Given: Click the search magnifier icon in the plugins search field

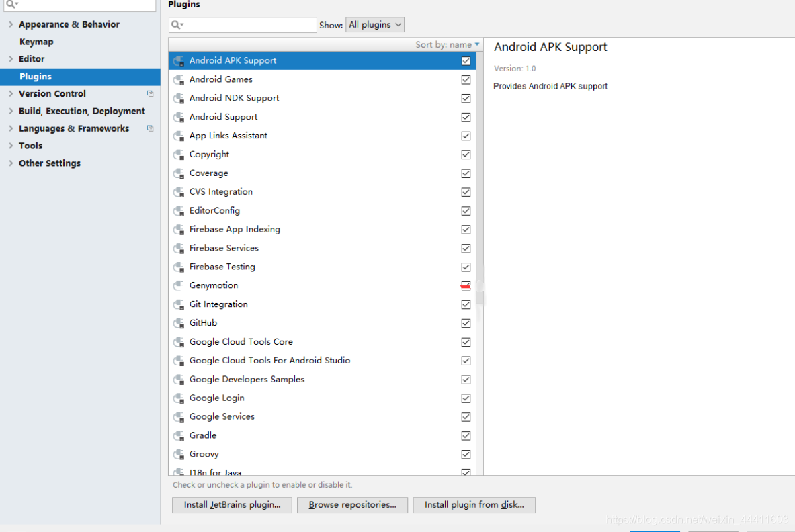Looking at the screenshot, I should [177, 24].
